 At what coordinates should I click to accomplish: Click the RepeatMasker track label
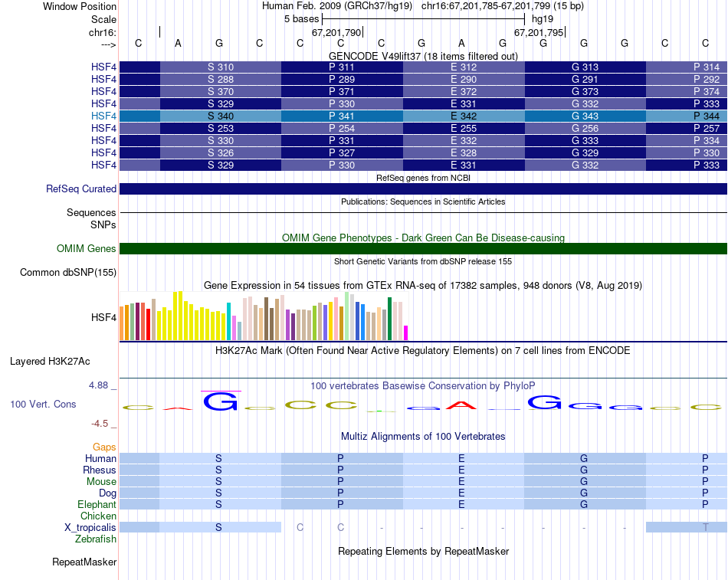point(84,562)
